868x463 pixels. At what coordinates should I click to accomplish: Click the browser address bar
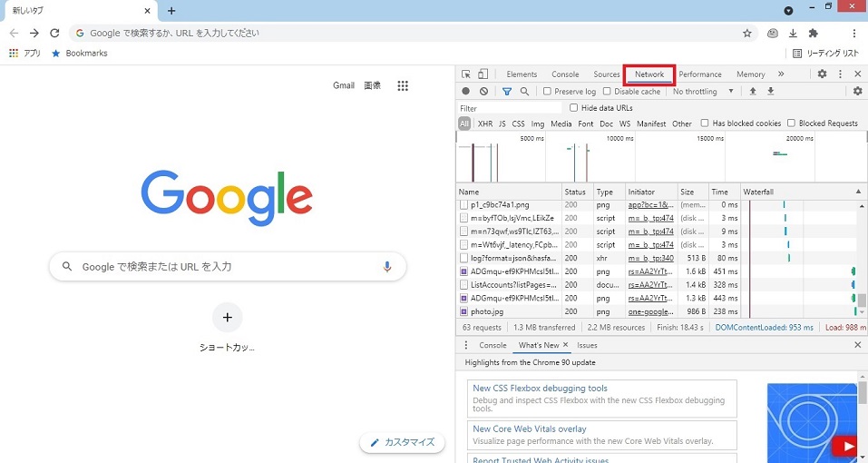pos(413,34)
